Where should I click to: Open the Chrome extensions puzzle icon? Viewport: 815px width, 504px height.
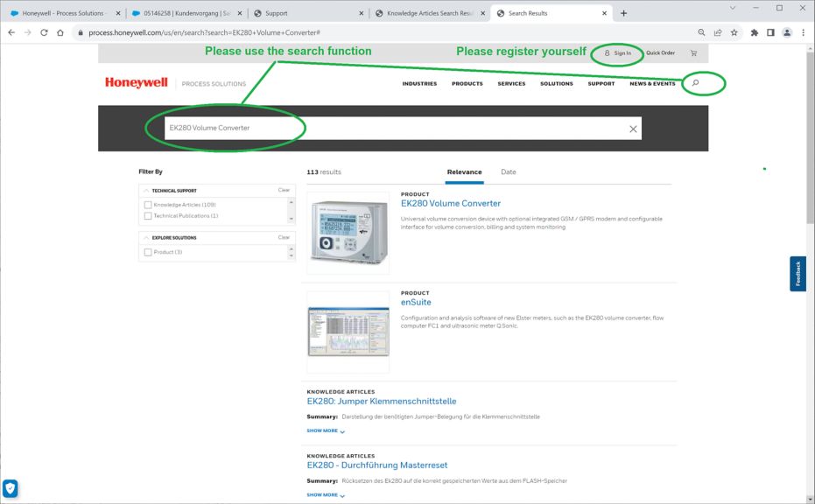755,32
